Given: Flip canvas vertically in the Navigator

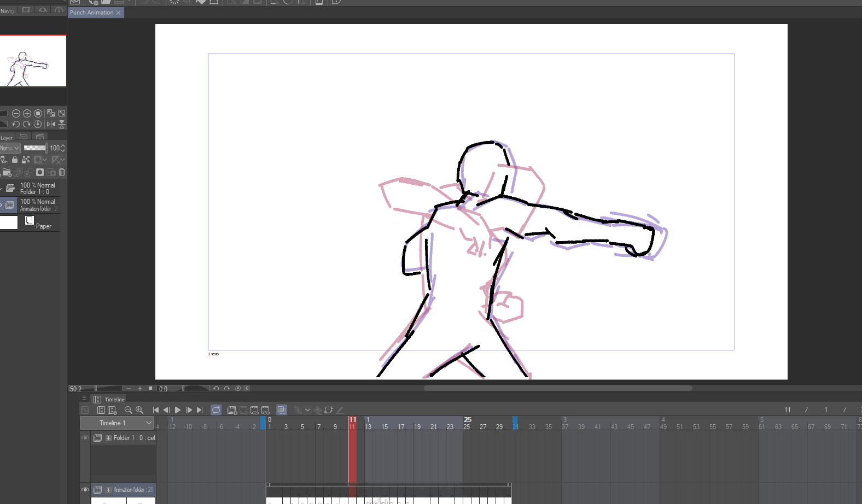Looking at the screenshot, I should point(62,124).
